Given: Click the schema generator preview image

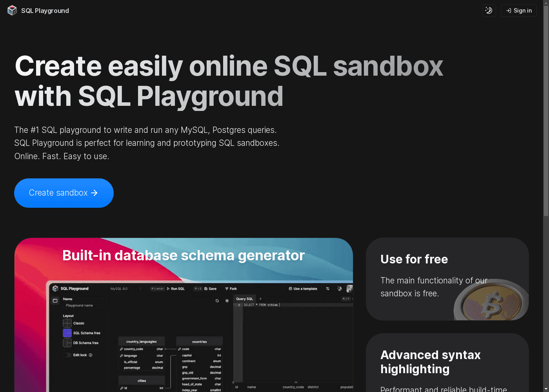Looking at the screenshot, I should tap(184, 315).
